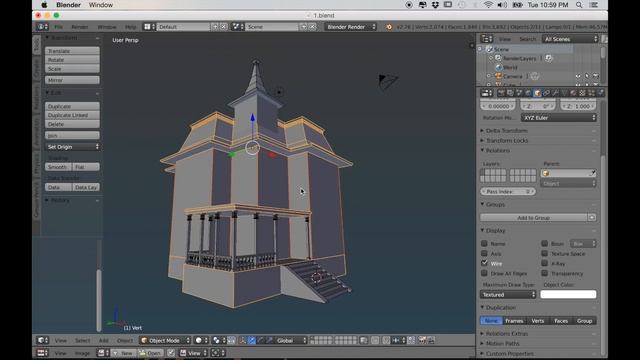
Task: Click the Info editor type icon
Action: [42, 27]
